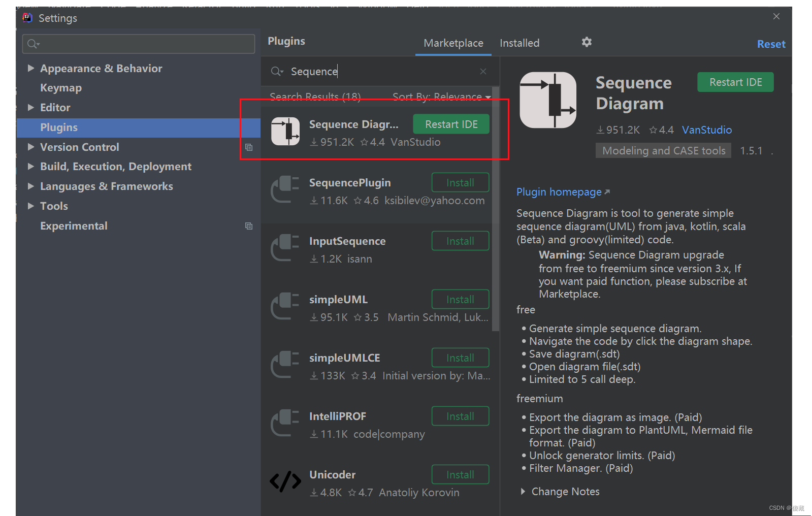
Task: Click the simpleUML plug icon
Action: pos(285,306)
